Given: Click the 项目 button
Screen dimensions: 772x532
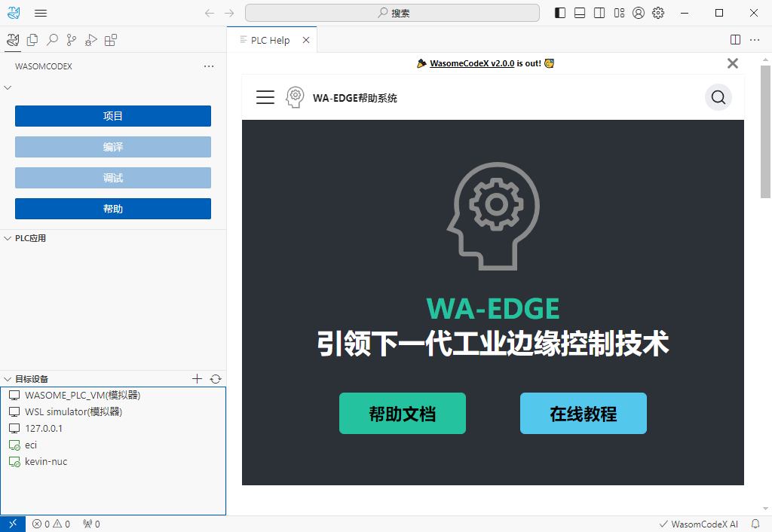Looking at the screenshot, I should 113,116.
